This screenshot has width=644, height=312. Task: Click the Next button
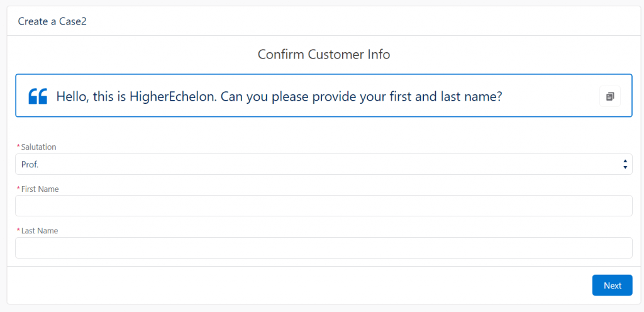(613, 286)
